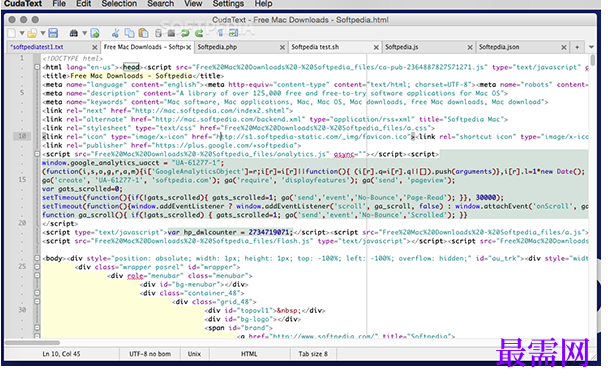Change line endings via Unix status field
The image size is (608, 384).
coord(195,354)
